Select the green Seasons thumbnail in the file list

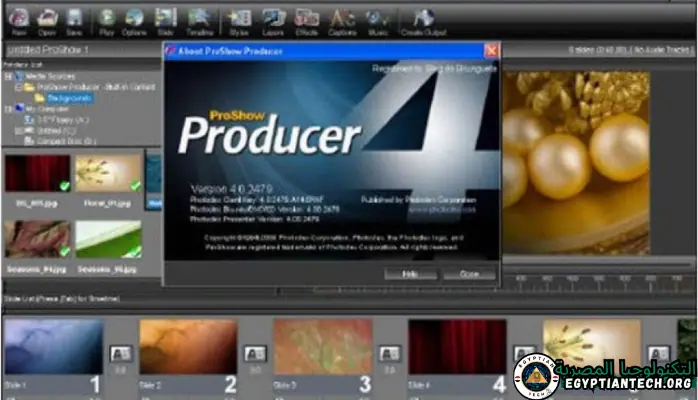pyautogui.click(x=108, y=239)
